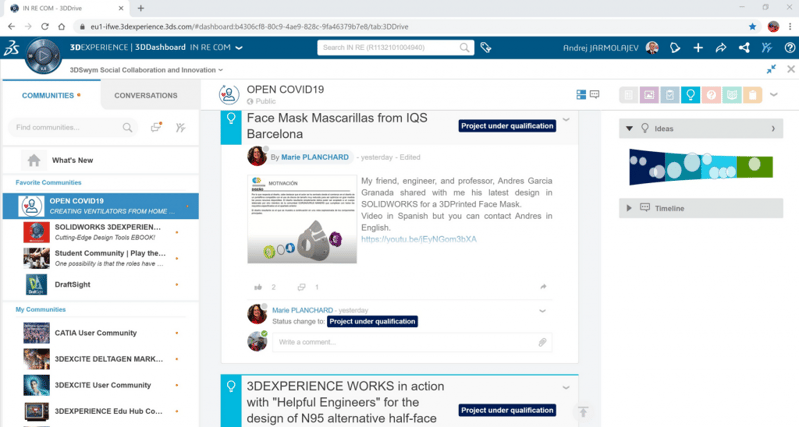Click the search magnifier in top bar
The image size is (799, 427).
point(464,47)
